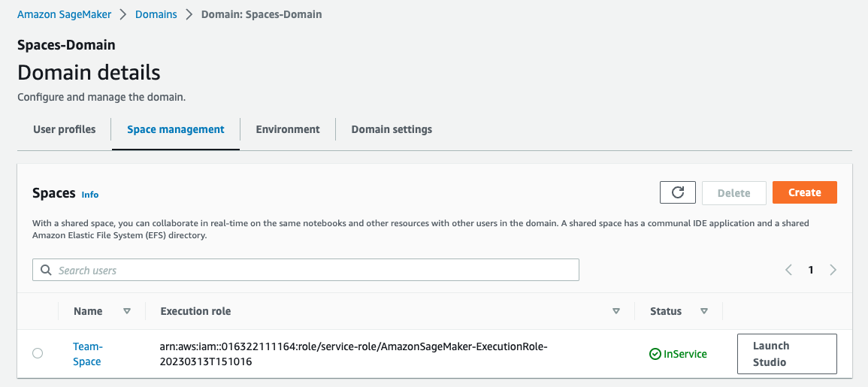Open the Spaces Info link
The width and height of the screenshot is (868, 387).
tap(89, 195)
